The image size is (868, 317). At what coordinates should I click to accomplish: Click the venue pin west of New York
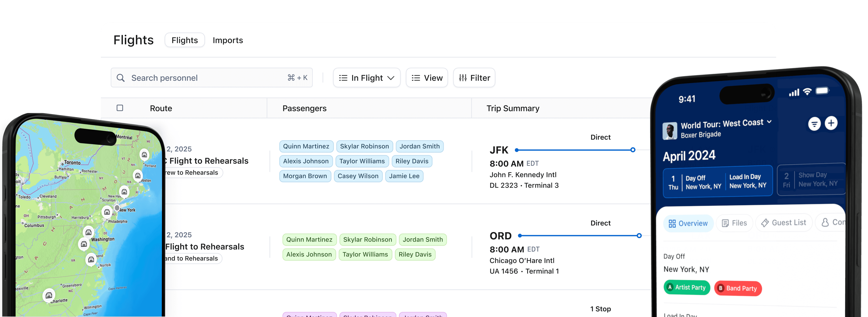[x=107, y=212]
